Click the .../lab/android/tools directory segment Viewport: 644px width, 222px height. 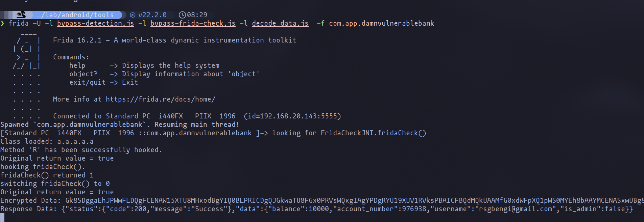click(x=75, y=15)
